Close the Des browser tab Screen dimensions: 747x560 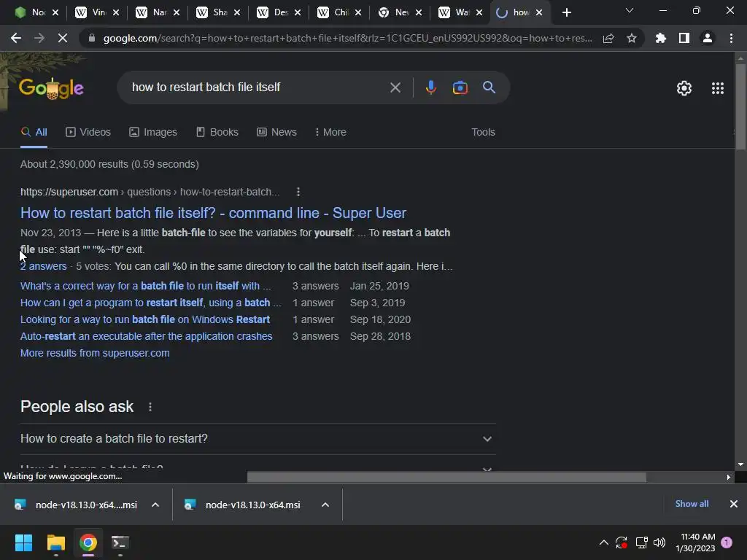tap(298, 13)
